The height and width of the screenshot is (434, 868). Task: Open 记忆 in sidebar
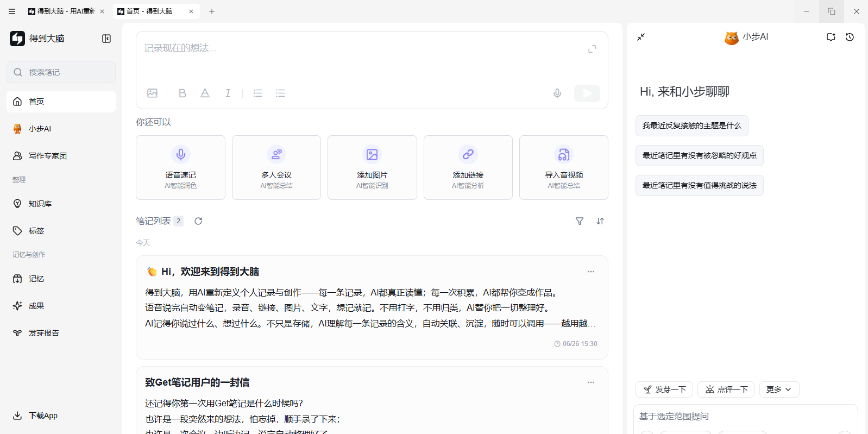click(x=61, y=279)
